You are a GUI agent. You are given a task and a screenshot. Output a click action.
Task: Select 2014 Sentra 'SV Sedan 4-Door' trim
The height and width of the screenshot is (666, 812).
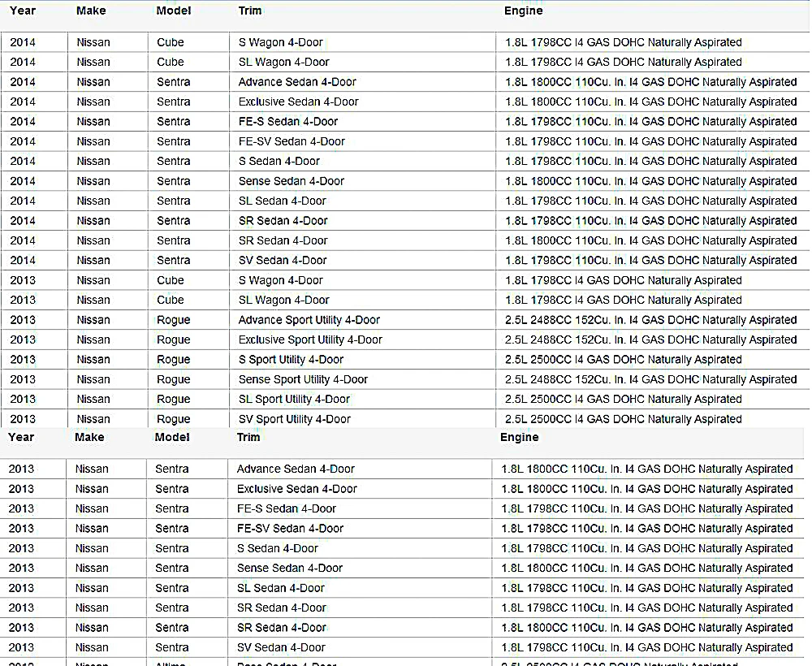(x=283, y=261)
